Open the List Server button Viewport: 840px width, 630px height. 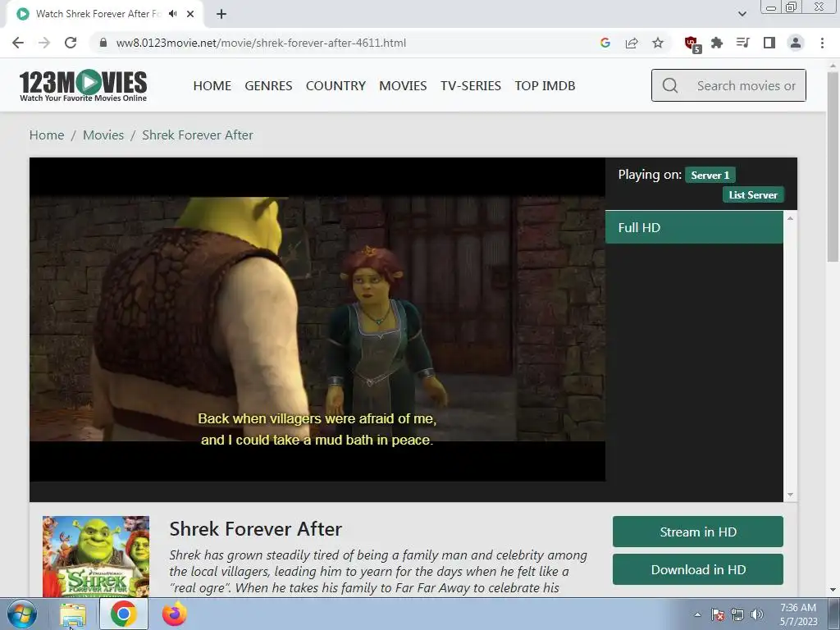[x=753, y=195]
